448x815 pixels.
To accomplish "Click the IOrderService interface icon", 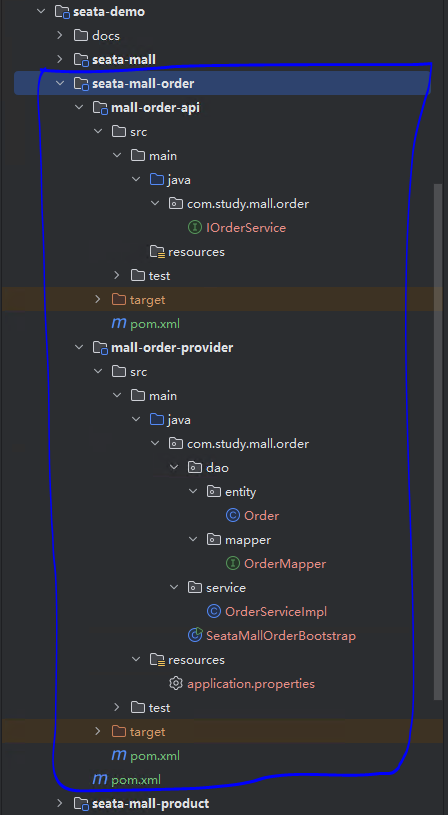I will pos(194,228).
